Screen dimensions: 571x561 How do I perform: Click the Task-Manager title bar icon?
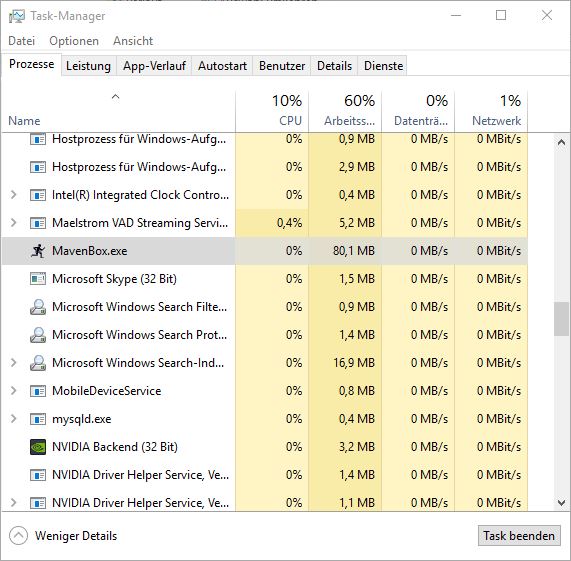click(x=17, y=16)
